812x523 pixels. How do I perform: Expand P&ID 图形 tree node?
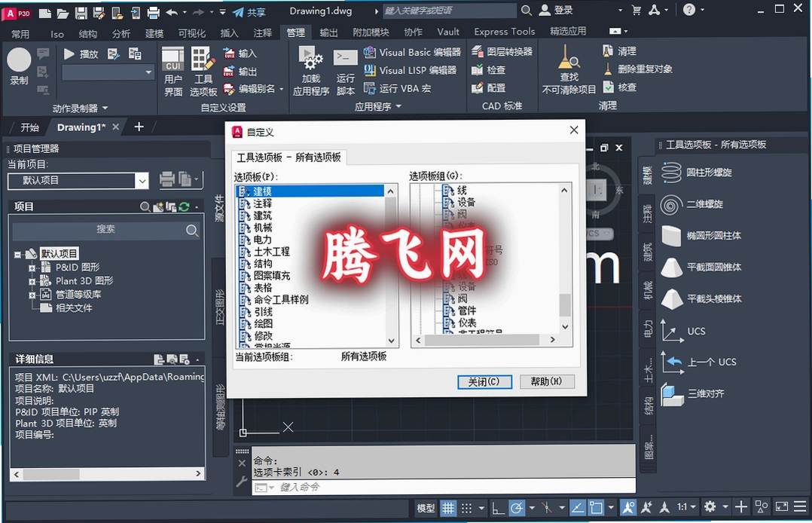(x=32, y=268)
